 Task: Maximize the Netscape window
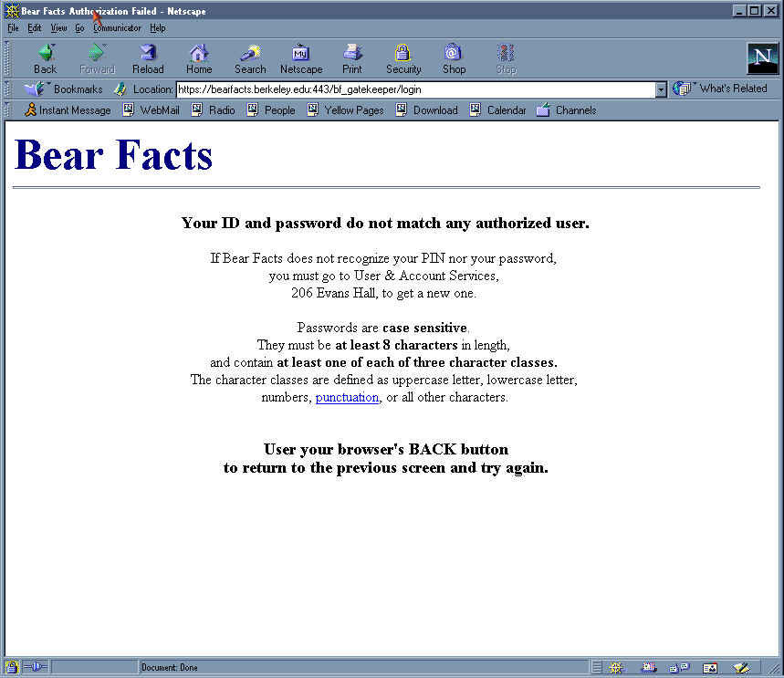pos(755,11)
